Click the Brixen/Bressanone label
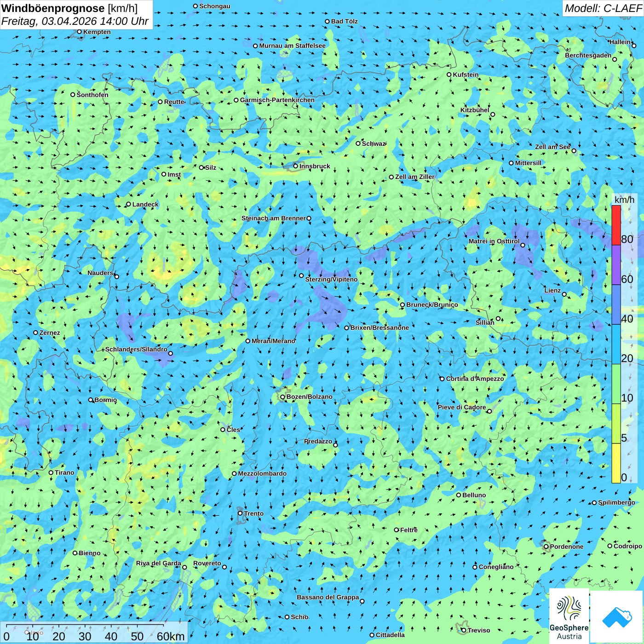This screenshot has height=644, width=644. point(379,328)
